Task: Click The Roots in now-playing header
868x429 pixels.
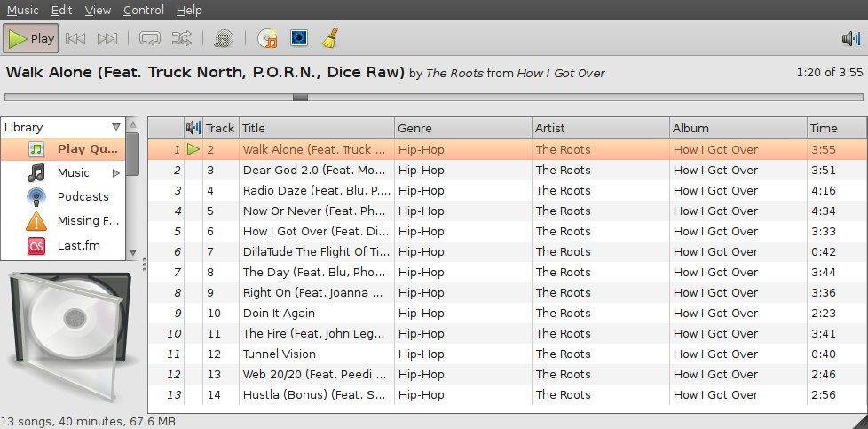Action: [454, 73]
